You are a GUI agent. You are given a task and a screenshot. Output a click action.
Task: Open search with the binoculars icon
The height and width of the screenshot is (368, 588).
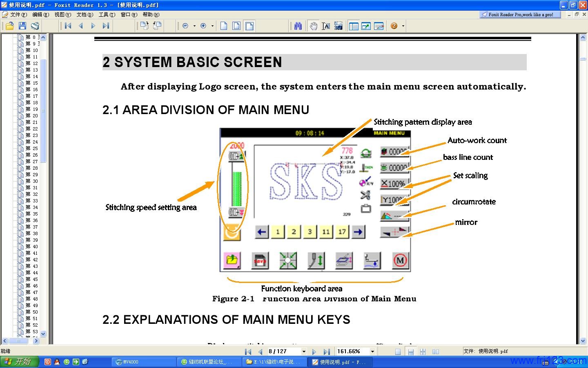click(x=298, y=26)
